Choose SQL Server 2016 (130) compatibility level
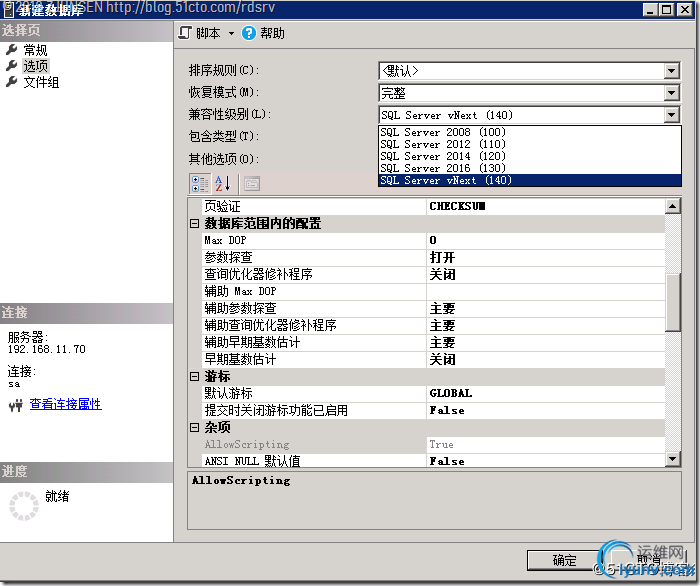This screenshot has height=586, width=700. click(x=529, y=168)
